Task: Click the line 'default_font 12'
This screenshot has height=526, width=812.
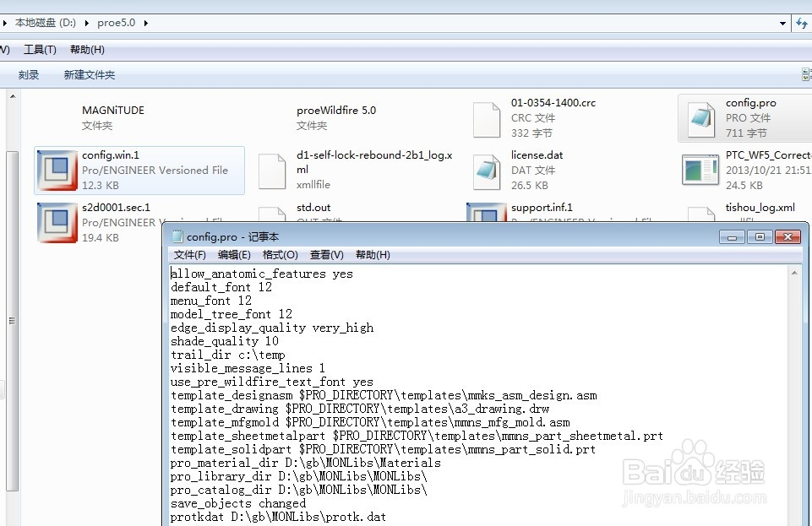Action: [x=221, y=287]
